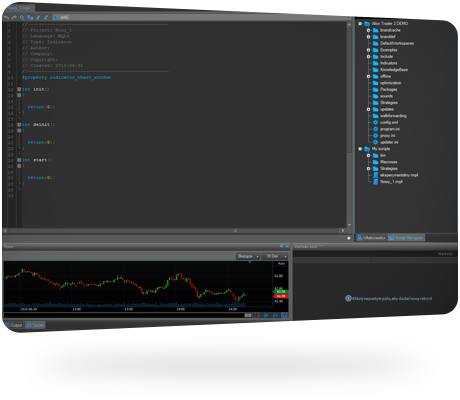Click the magnifier search icon in editor toolbar
This screenshot has height=400, width=460.
click(x=22, y=17)
